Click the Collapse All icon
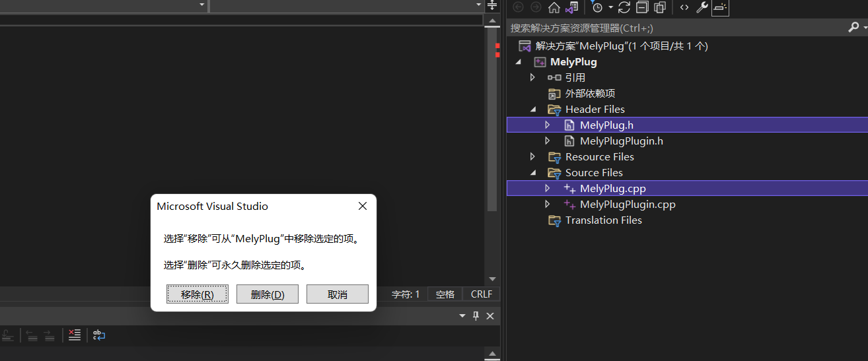The image size is (868, 361). click(x=642, y=7)
